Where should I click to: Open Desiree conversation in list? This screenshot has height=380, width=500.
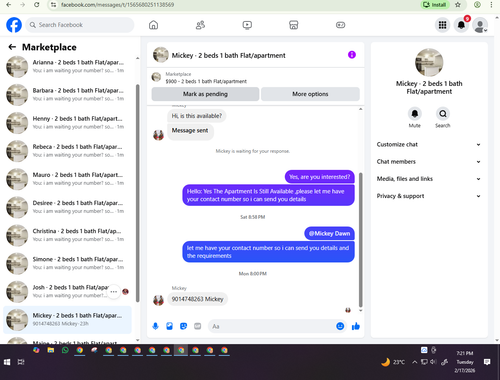click(x=68, y=207)
